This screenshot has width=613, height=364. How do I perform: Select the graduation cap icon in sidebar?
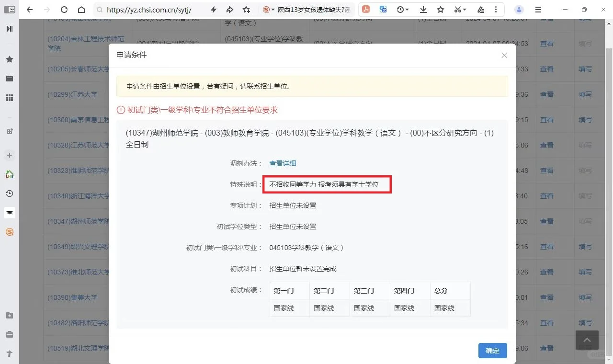[10, 212]
